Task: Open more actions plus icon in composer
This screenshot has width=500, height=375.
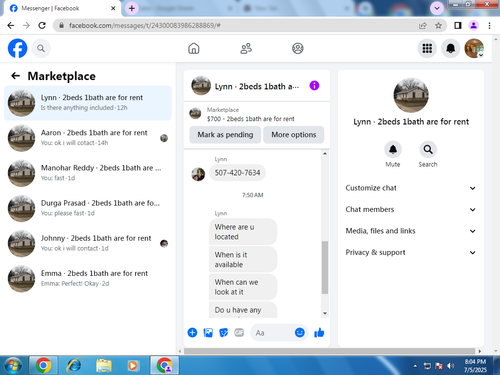Action: (192, 332)
